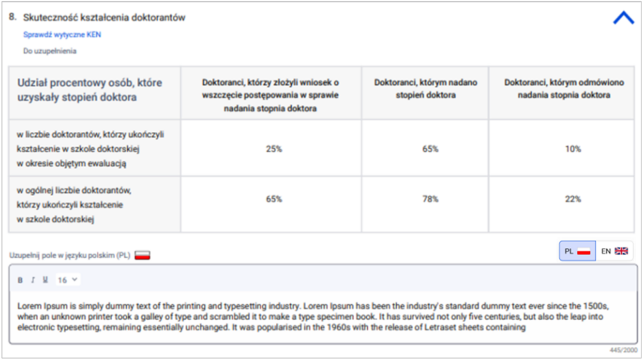Toggle italic formatting in the editor
Viewport: 644px width, 360px height.
tap(33, 280)
